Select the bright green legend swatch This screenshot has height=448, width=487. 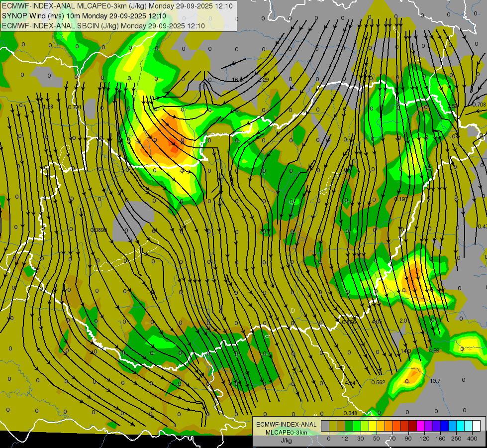[x=357, y=426]
